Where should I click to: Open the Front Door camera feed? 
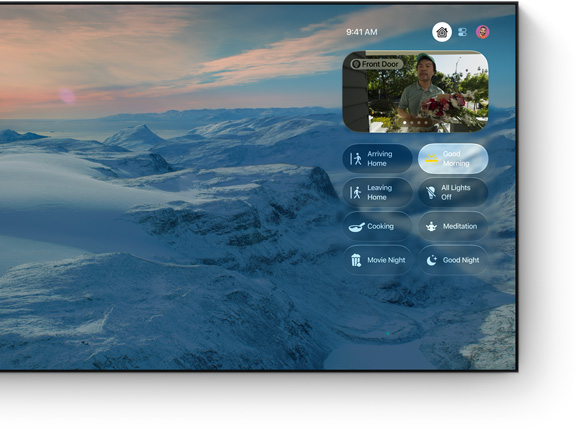tap(415, 92)
